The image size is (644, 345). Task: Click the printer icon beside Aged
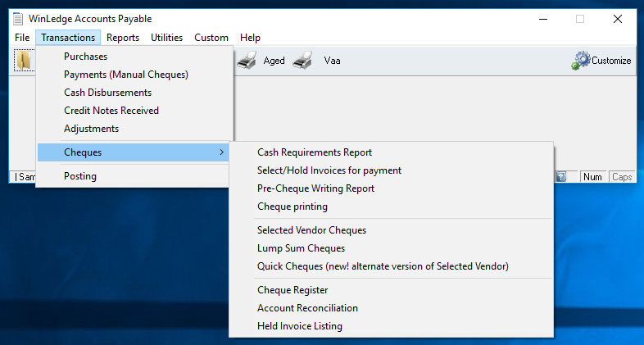(247, 61)
